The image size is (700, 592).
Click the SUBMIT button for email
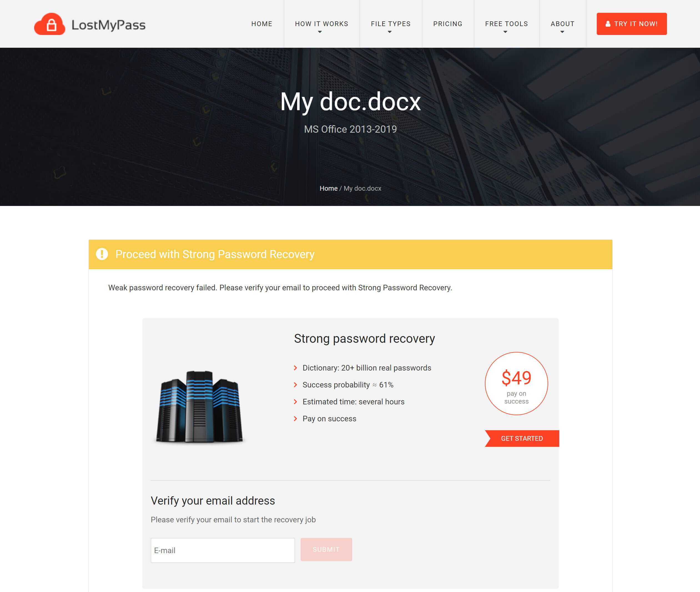[325, 550]
